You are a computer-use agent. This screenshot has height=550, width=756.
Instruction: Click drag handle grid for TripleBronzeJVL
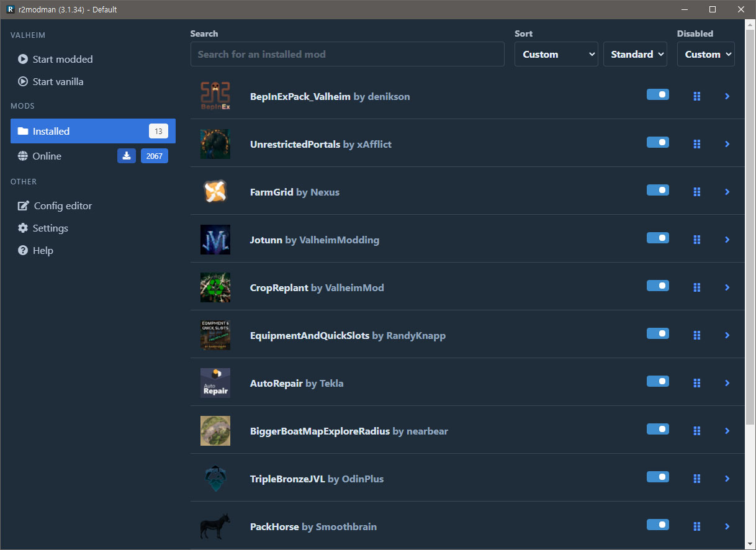(697, 479)
